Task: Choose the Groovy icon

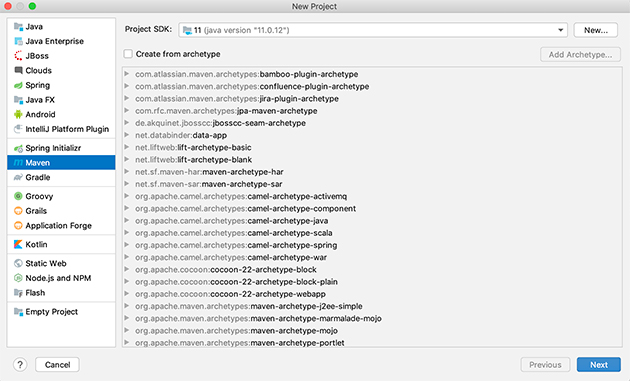Action: click(18, 196)
